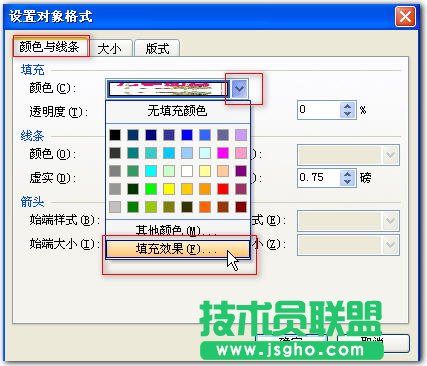Increase transparency with the up arrow
This screenshot has width=427, height=366.
(348, 106)
